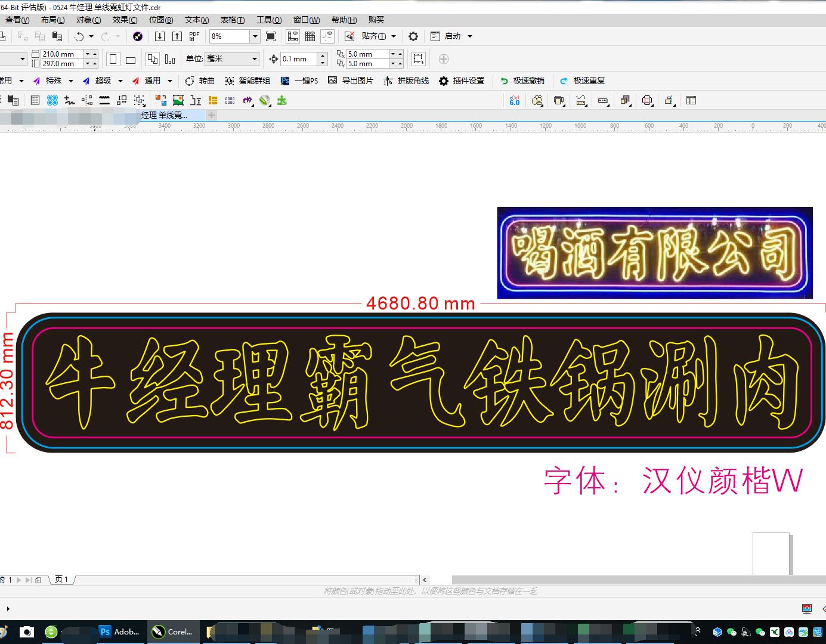Click the Export up-arrow icon
Image resolution: width=826 pixels, height=644 pixels.
click(177, 36)
